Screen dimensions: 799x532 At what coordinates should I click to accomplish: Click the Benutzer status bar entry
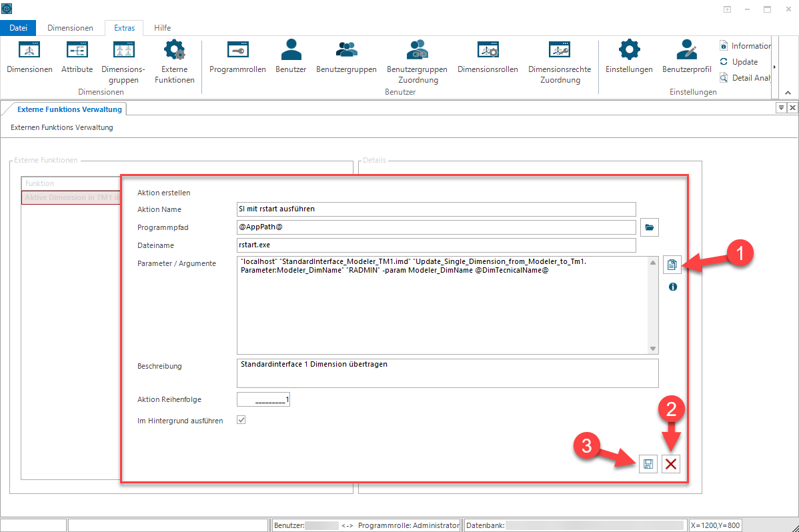click(x=306, y=525)
